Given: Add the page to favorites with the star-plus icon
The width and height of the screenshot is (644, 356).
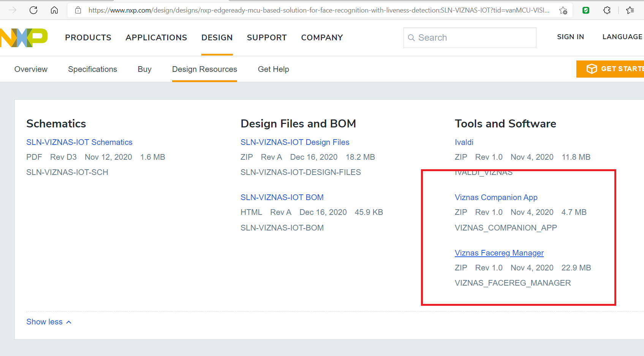Looking at the screenshot, I should click(x=563, y=10).
